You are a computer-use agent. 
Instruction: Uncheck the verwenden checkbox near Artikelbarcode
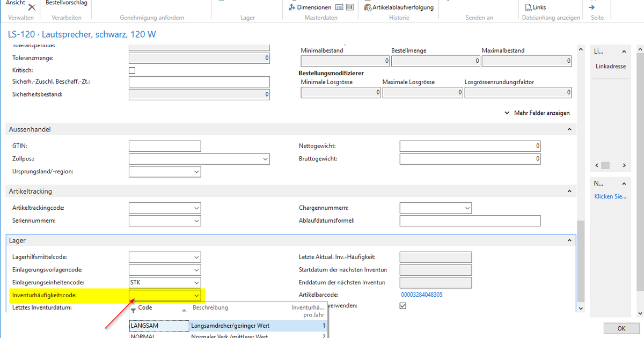[x=402, y=305]
